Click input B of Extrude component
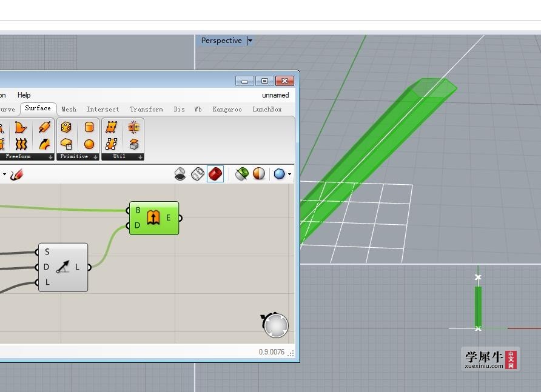The height and width of the screenshot is (392, 541). [x=138, y=210]
